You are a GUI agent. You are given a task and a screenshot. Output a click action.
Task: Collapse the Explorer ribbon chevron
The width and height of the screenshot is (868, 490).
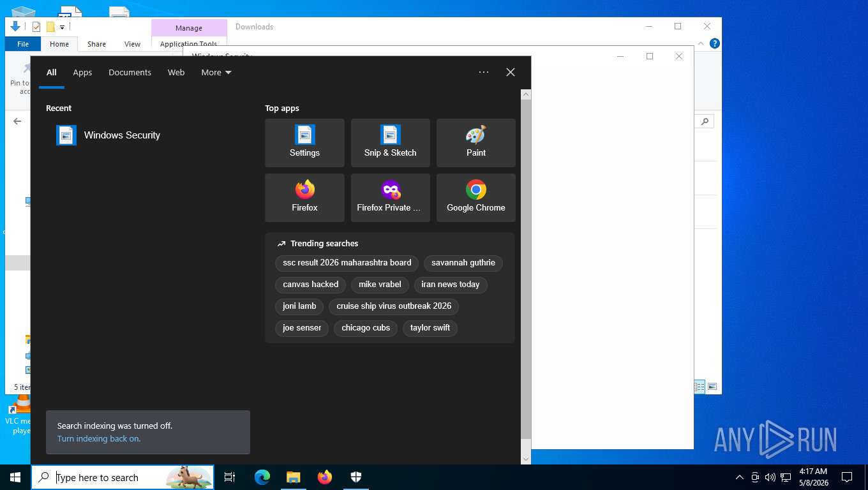coord(701,43)
